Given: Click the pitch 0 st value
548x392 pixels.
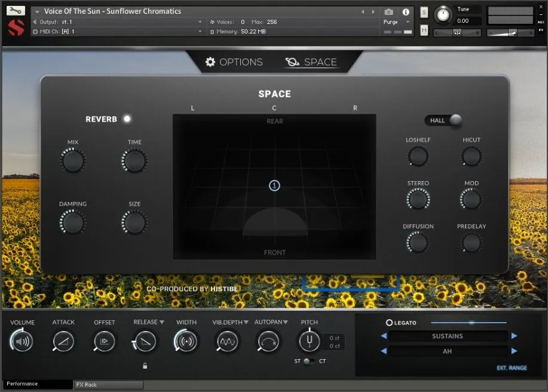Looking at the screenshot, I should [335, 338].
